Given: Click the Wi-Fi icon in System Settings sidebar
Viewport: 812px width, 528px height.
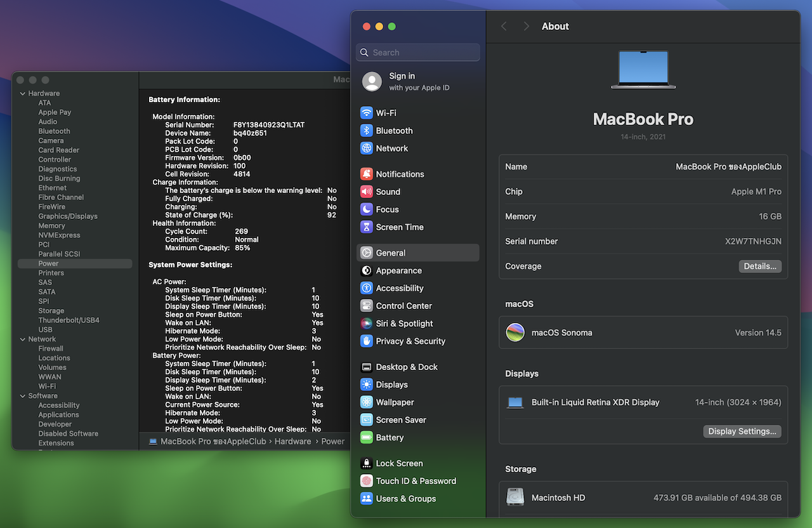Looking at the screenshot, I should [x=367, y=113].
